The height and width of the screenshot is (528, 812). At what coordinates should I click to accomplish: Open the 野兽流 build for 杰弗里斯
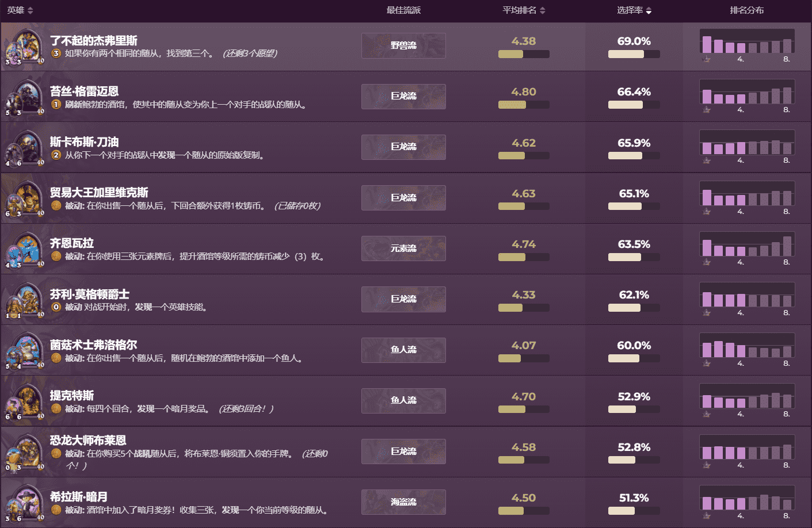tap(403, 45)
